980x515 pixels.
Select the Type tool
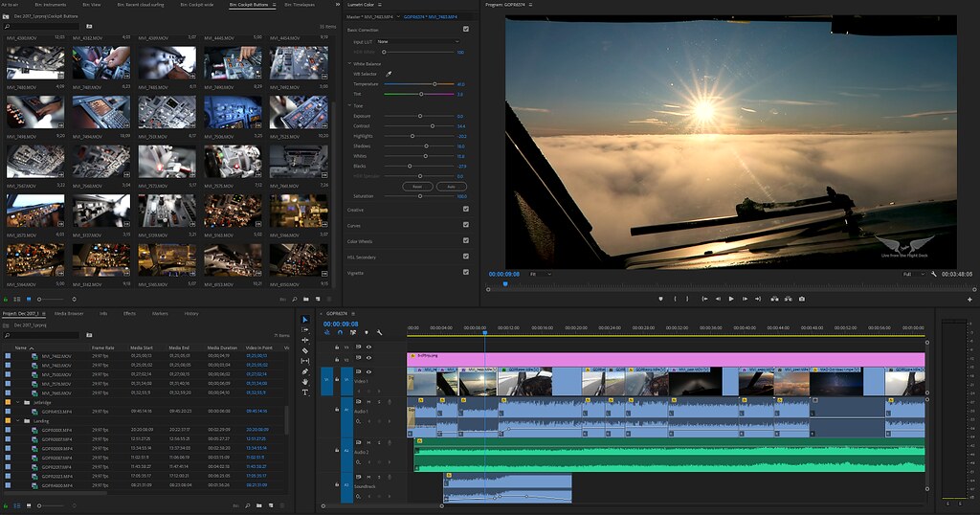pyautogui.click(x=305, y=392)
